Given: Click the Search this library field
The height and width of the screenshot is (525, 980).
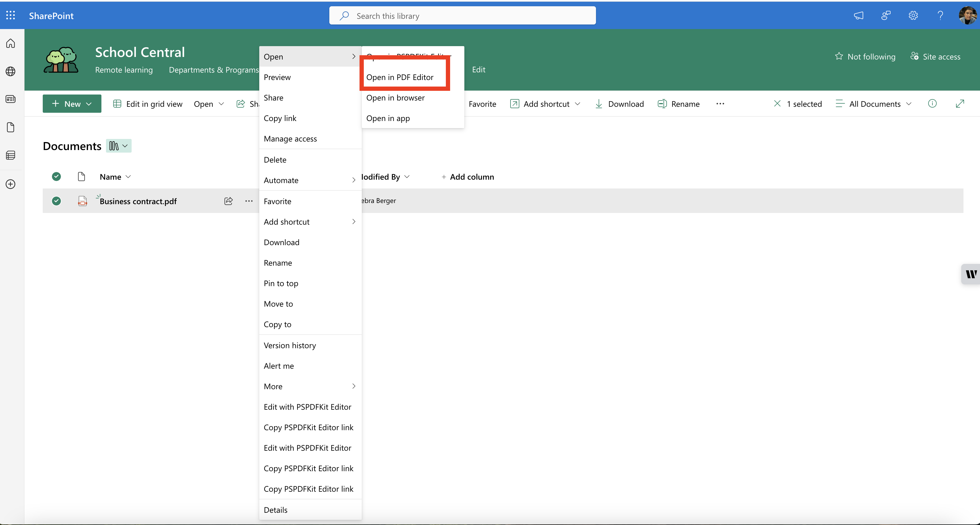Looking at the screenshot, I should pyautogui.click(x=462, y=16).
